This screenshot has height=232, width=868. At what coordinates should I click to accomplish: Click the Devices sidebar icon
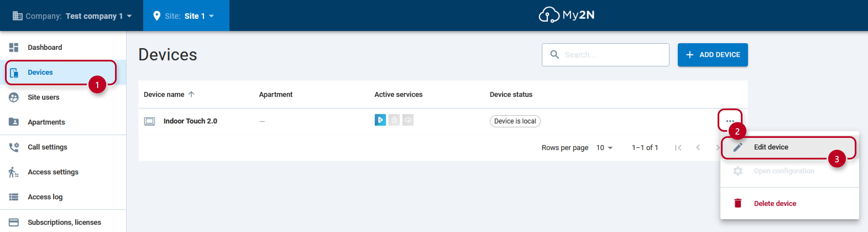point(14,73)
